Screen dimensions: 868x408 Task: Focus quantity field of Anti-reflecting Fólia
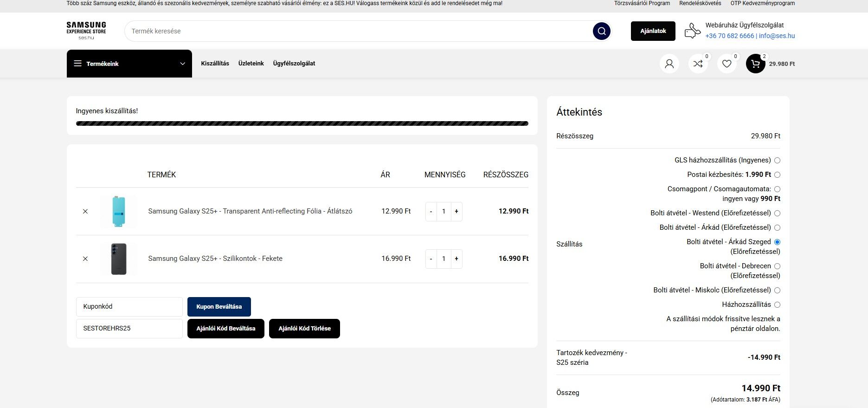(444, 211)
